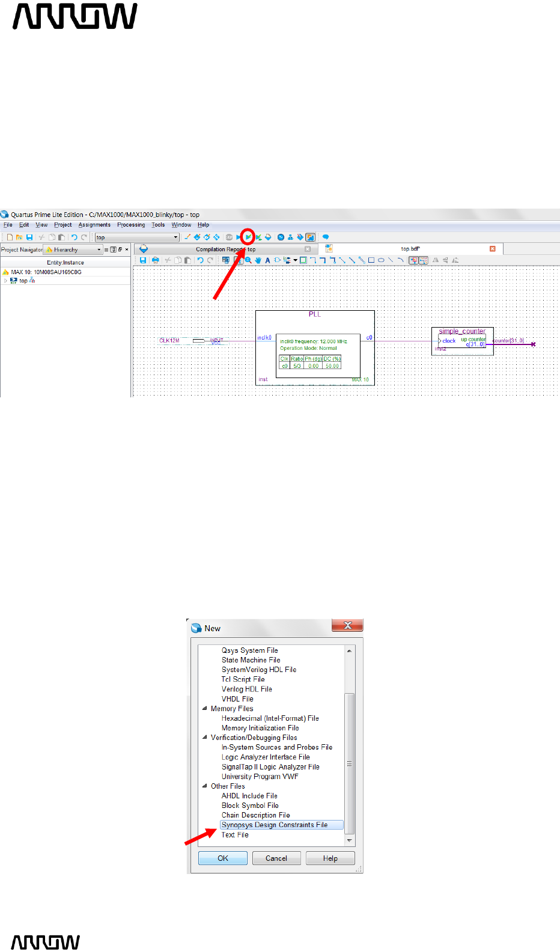
Task: Select Verilog HDL File in the list
Action: (x=247, y=689)
